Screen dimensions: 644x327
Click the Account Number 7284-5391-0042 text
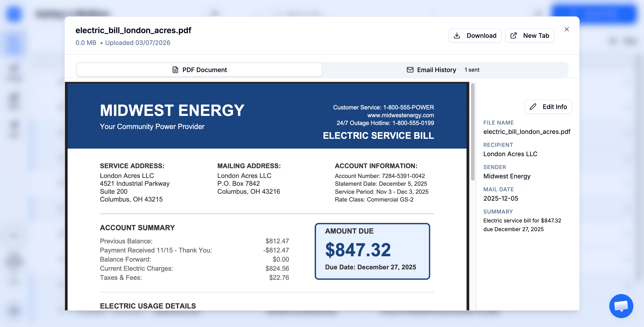tap(380, 176)
